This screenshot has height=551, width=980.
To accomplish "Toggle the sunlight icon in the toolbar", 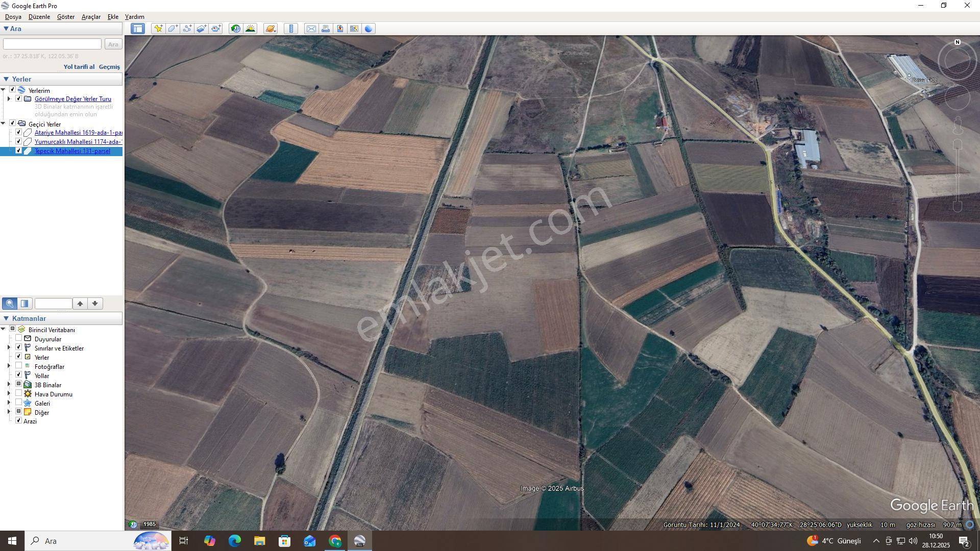I will 250,29.
